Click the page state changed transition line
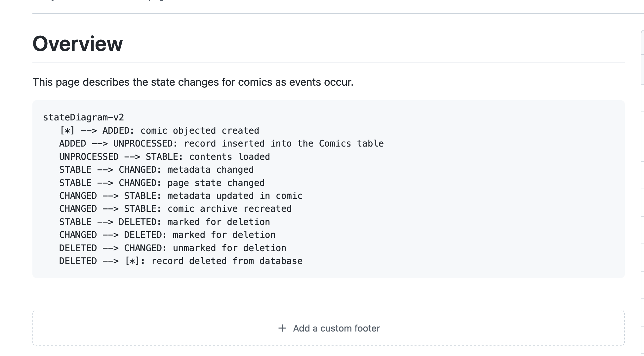 pyautogui.click(x=162, y=182)
